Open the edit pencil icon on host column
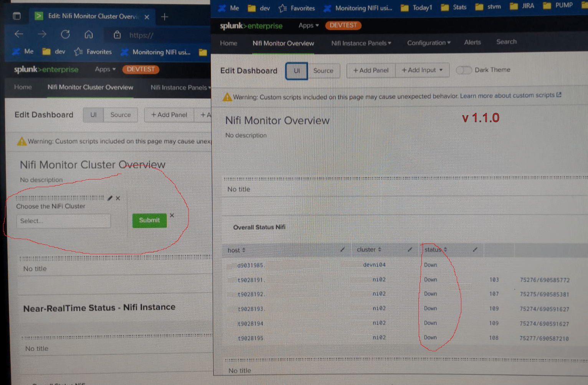The height and width of the screenshot is (385, 588). coord(343,250)
